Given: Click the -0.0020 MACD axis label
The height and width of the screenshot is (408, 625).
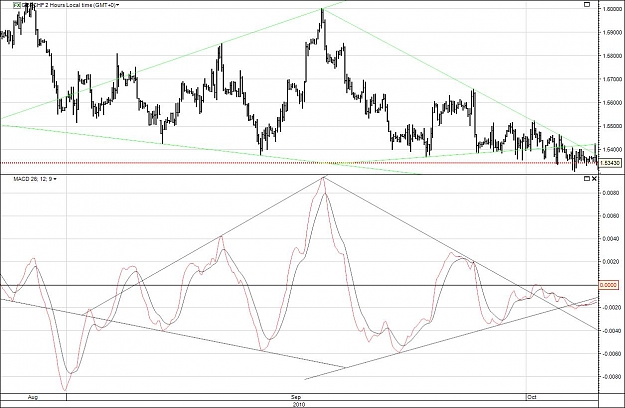Looking at the screenshot, I should point(610,308).
